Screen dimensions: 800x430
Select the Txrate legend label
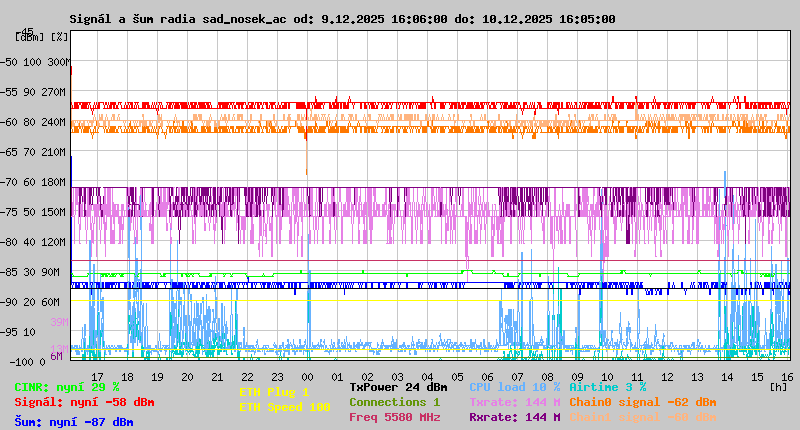tap(514, 402)
